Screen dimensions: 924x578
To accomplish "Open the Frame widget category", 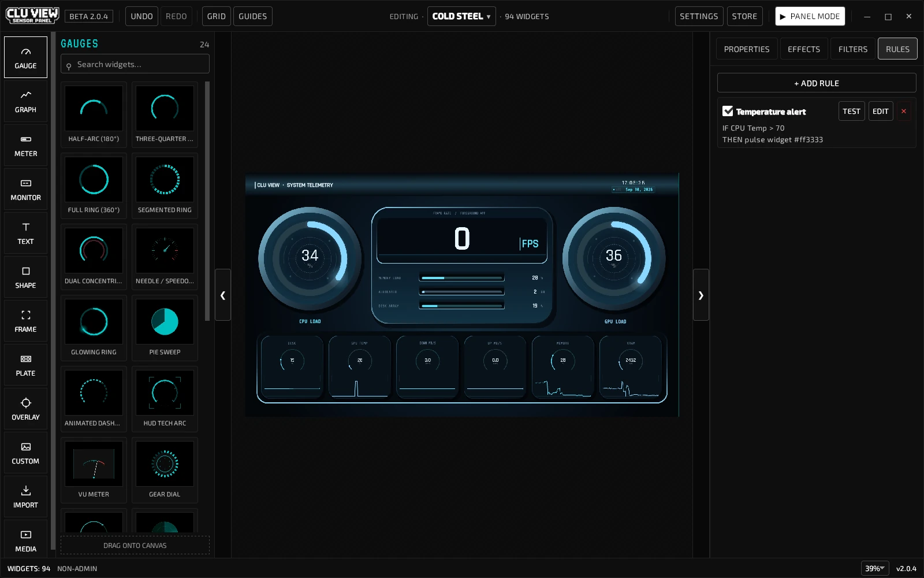I will (x=25, y=321).
